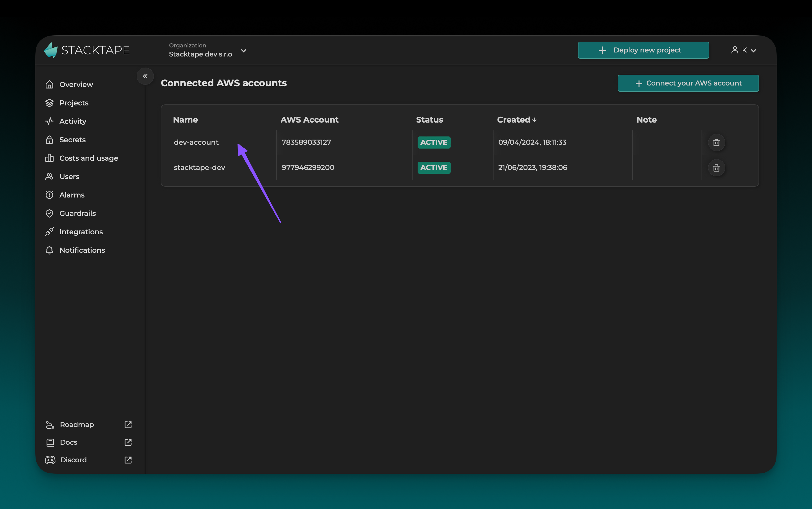Click AWS account number 977946299200
This screenshot has width=812, height=509.
(308, 168)
